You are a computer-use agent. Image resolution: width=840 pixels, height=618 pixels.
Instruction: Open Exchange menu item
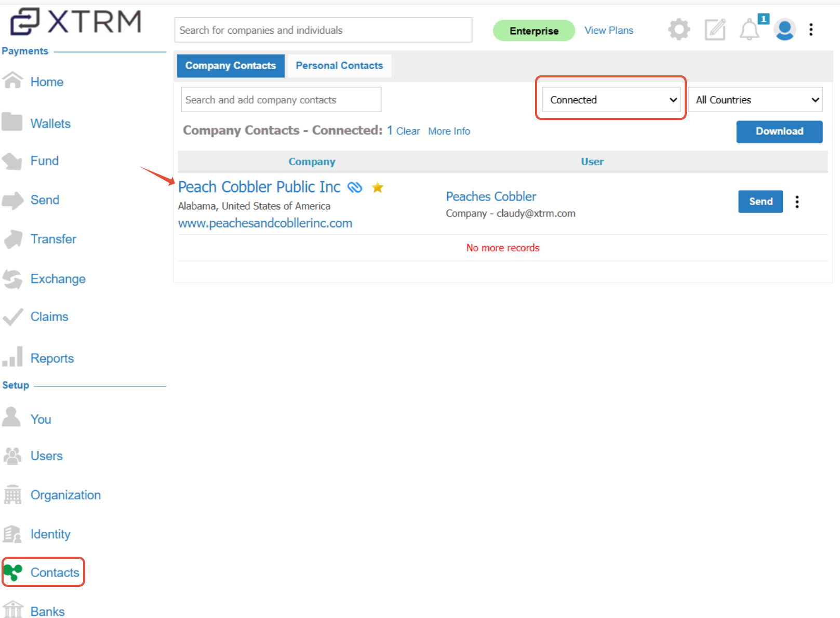coord(58,279)
